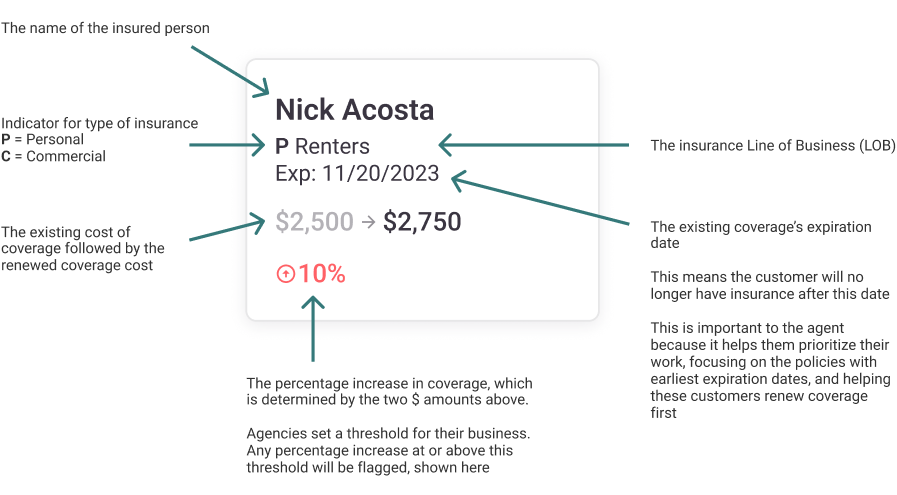The height and width of the screenshot is (495, 897).
Task: Click the upward arrow below the 10% flag
Action: coord(313,328)
